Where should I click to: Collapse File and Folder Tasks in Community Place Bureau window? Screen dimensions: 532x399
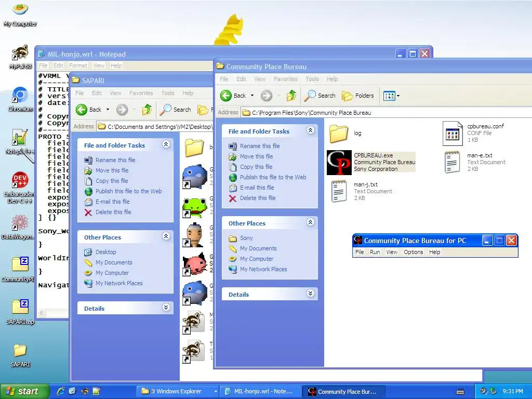pyautogui.click(x=311, y=130)
